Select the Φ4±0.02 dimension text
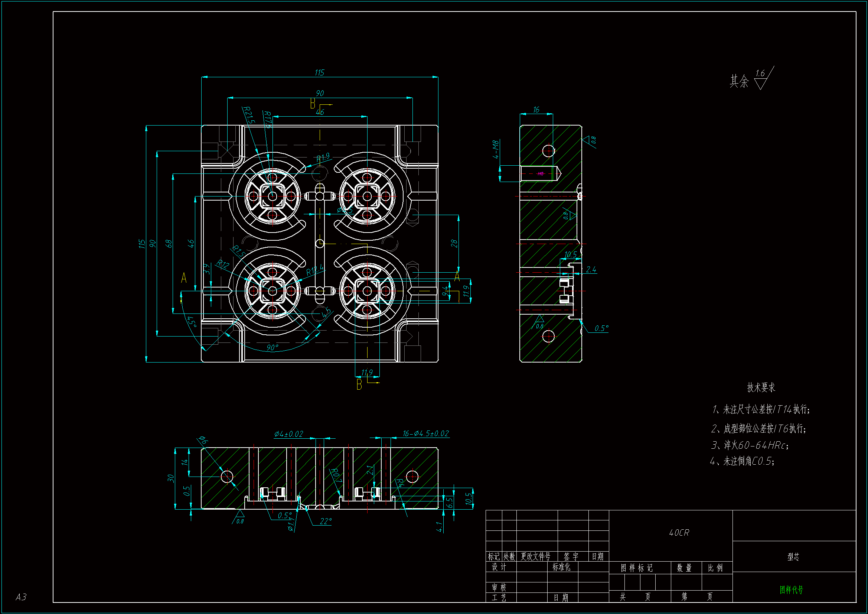Viewport: 868px width, 614px height. pyautogui.click(x=288, y=434)
